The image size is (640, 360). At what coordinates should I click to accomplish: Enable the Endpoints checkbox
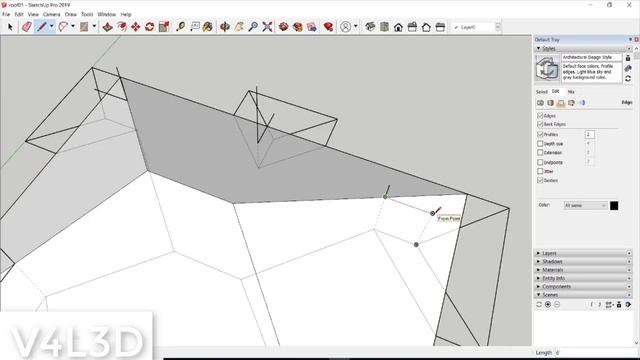[540, 162]
